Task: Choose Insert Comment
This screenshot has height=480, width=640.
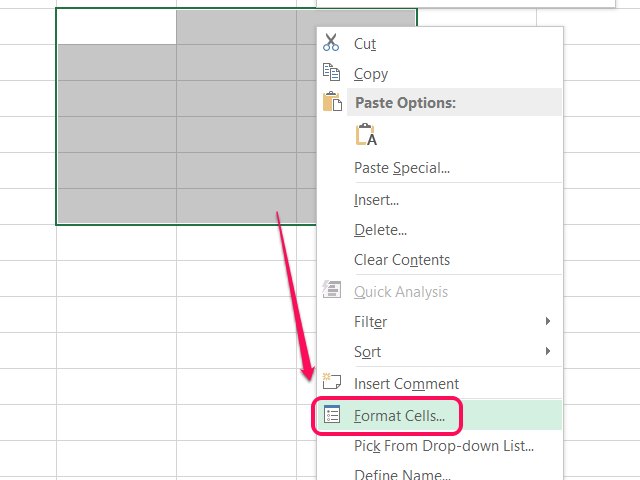Action: coord(440,384)
